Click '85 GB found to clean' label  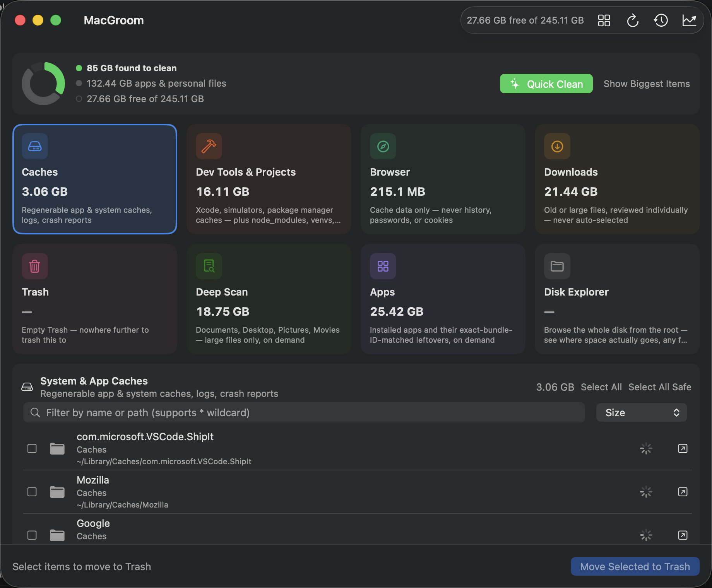(132, 68)
